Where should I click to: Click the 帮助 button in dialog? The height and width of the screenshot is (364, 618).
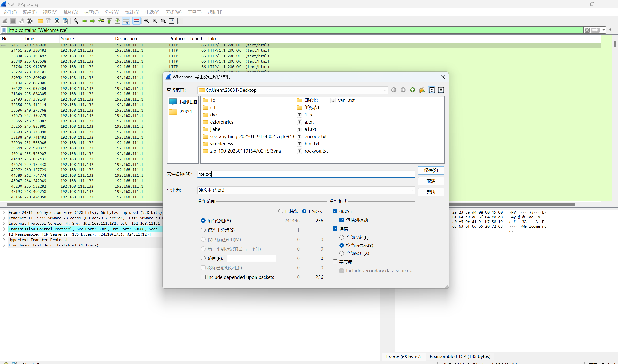pos(431,192)
